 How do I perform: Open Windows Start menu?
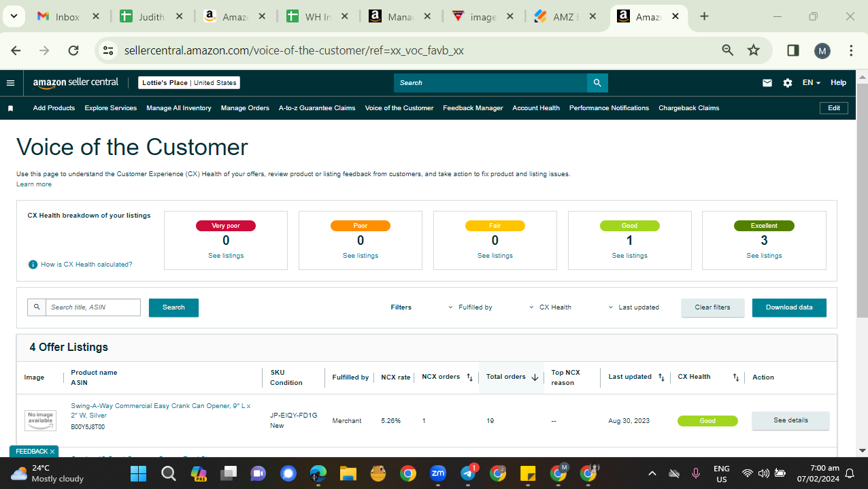(x=138, y=473)
